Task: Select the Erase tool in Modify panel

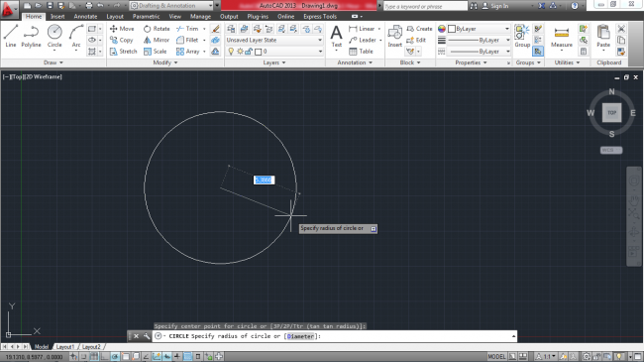Action: (215, 29)
